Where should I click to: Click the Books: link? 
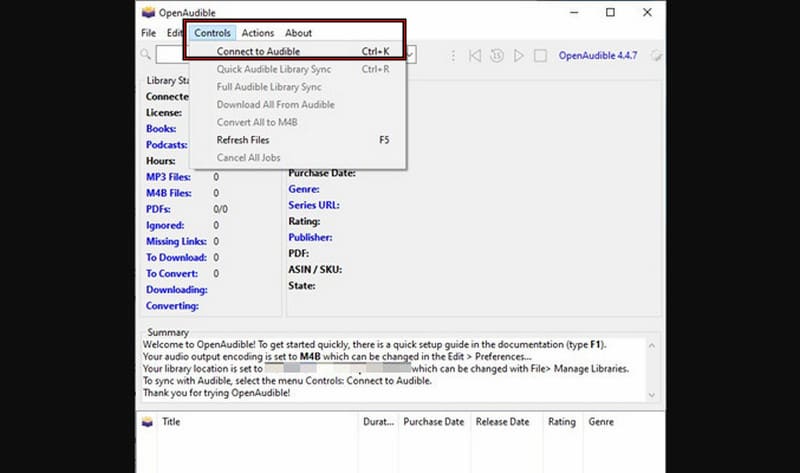[161, 129]
